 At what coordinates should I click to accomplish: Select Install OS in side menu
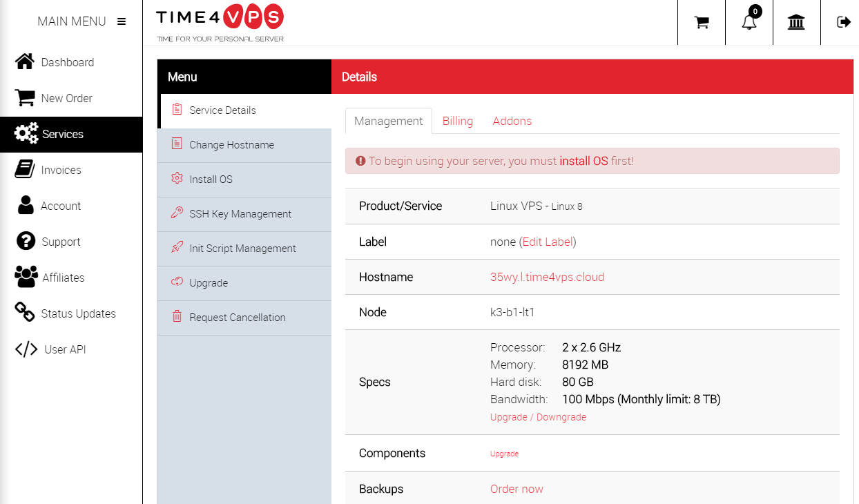point(244,180)
